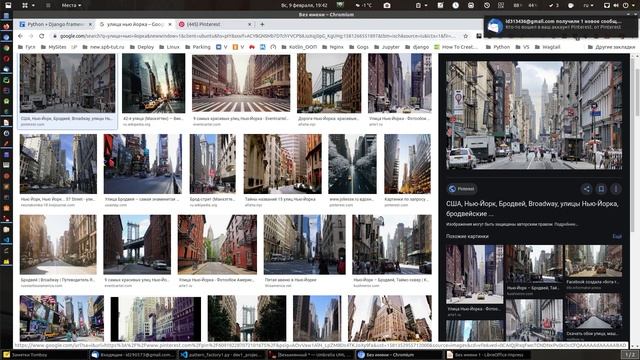The width and height of the screenshot is (640, 360).
Task: Open the Брод-стрит (Манхэттен) image result
Action: pos(213,164)
